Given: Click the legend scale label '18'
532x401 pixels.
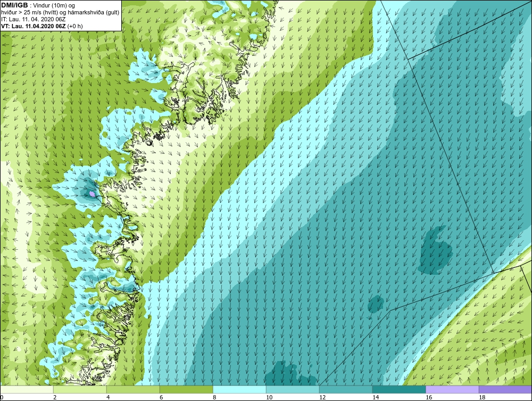Looking at the screenshot, I should [482, 397].
